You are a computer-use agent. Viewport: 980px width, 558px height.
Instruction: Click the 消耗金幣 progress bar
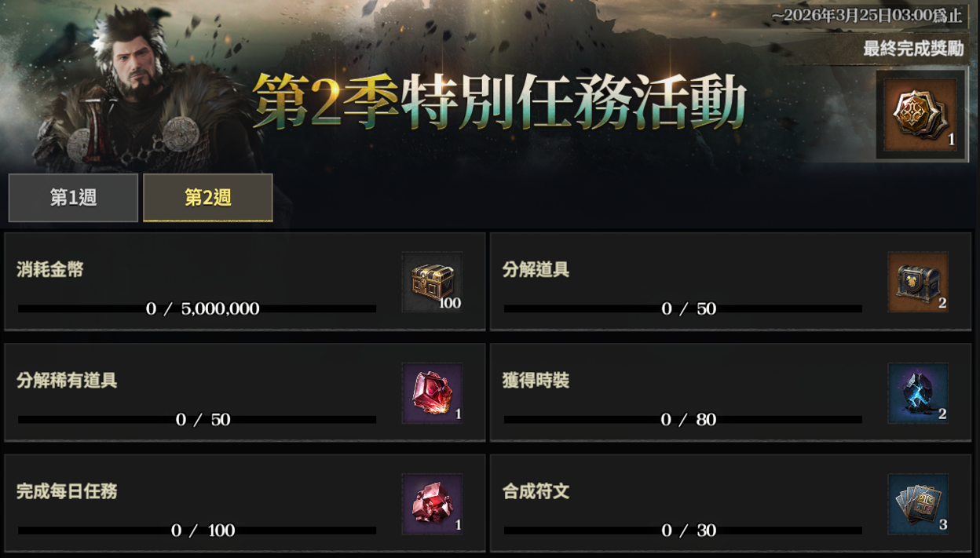point(197,309)
